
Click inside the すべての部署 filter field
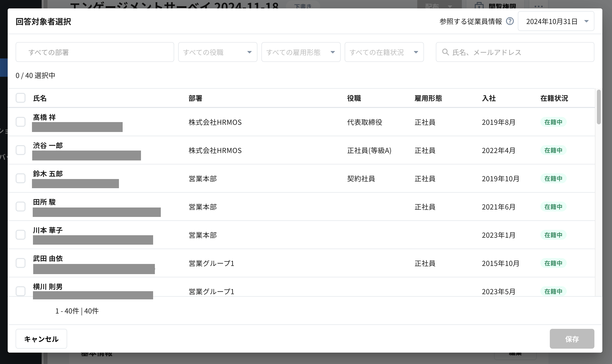[94, 52]
